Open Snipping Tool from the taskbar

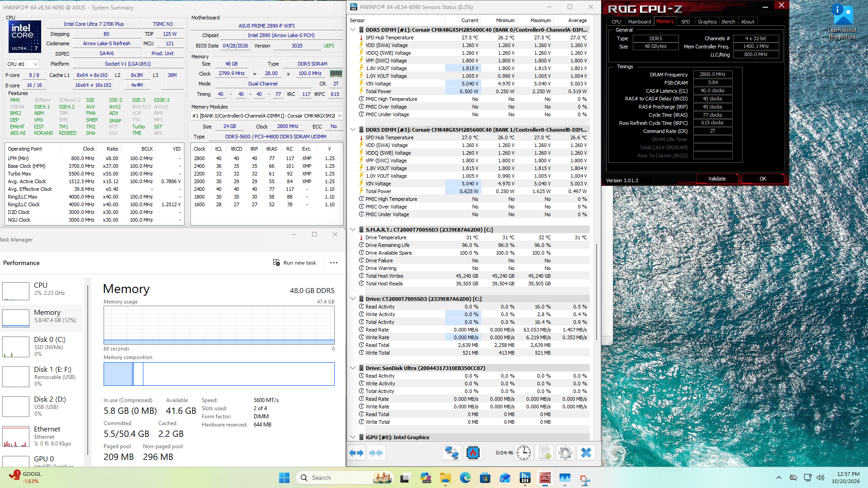pyautogui.click(x=585, y=479)
